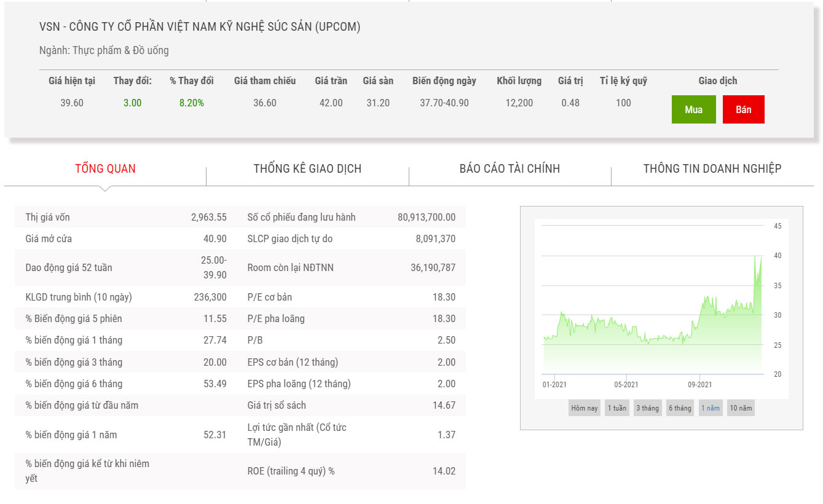Click the VSN company name heading
Screen dimensions: 823x504
pos(200,27)
